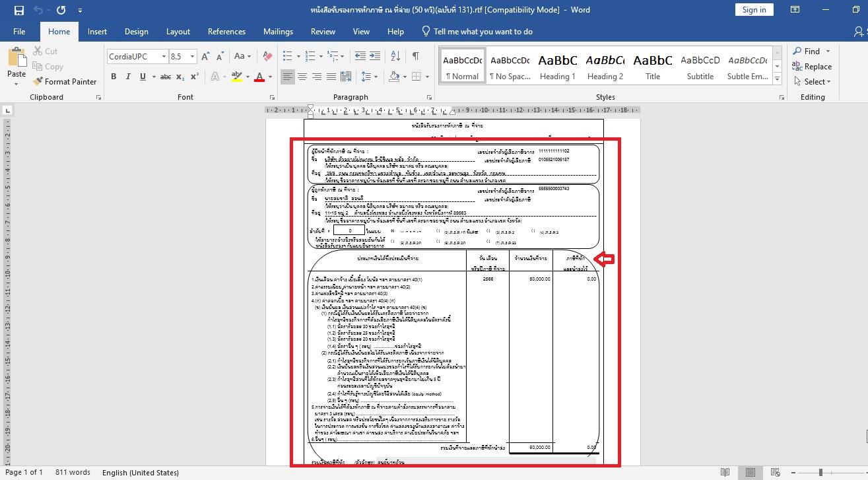Open the Borders dropdown

(427, 77)
